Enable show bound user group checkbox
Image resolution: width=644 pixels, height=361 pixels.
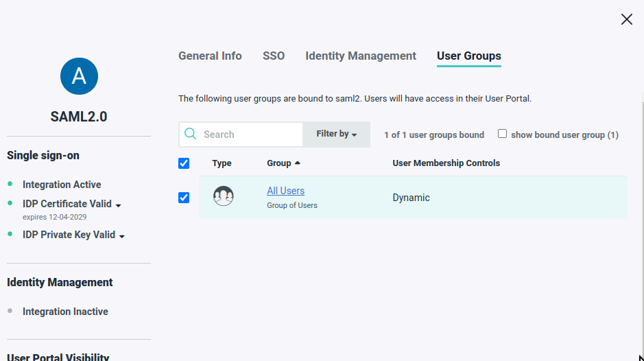pos(502,134)
